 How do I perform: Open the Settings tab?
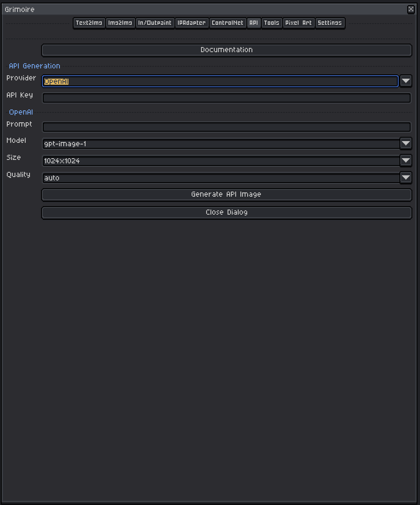click(x=330, y=23)
